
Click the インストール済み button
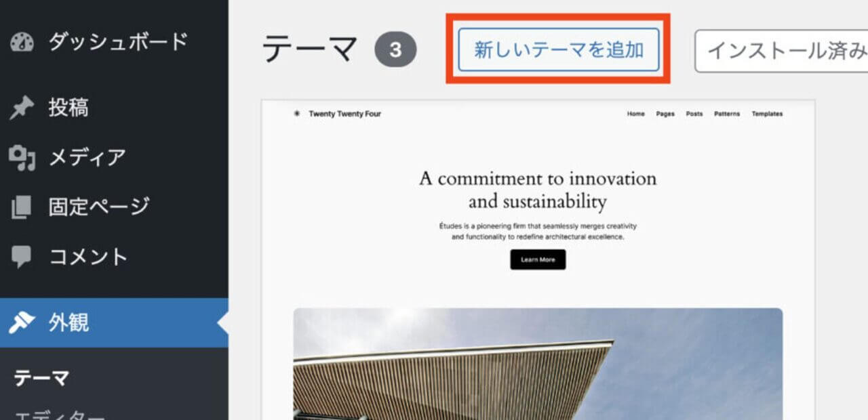781,51
